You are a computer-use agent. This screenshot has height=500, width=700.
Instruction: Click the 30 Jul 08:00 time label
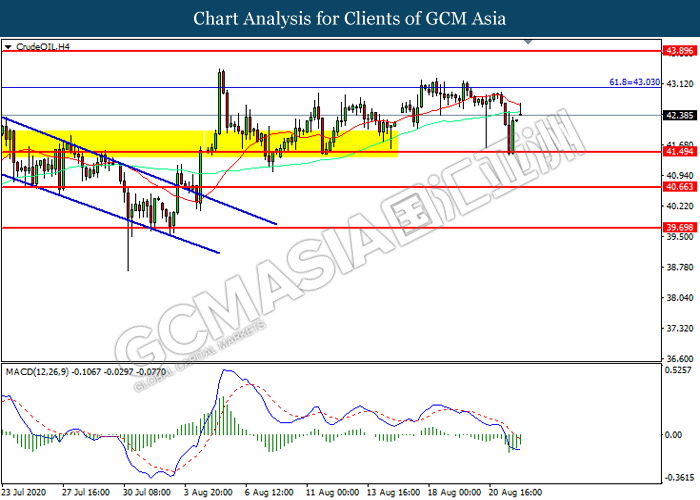pos(147,492)
